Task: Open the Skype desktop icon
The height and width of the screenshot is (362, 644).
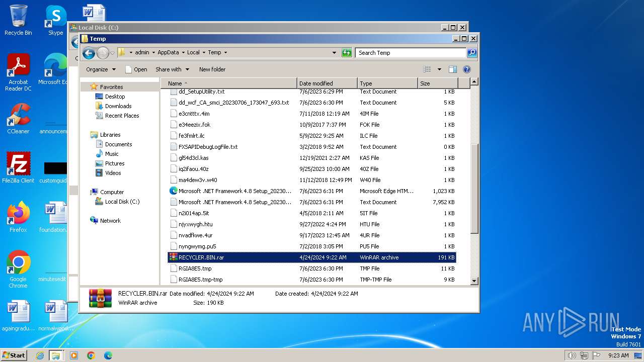Action: point(55,20)
